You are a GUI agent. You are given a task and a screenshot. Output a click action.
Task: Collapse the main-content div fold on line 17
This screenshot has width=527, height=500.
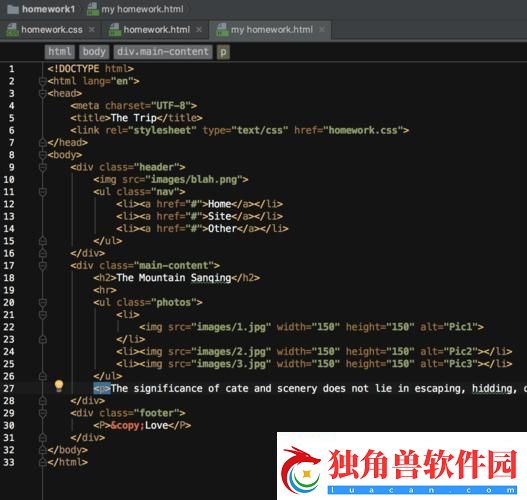pos(42,266)
